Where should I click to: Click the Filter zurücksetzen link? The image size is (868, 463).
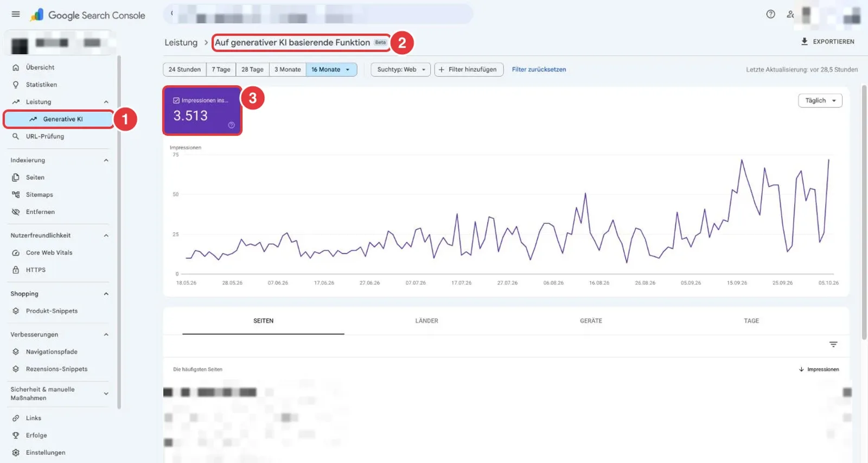pos(539,69)
